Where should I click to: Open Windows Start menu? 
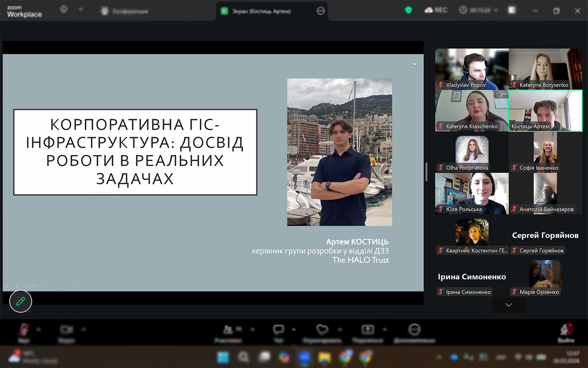223,357
